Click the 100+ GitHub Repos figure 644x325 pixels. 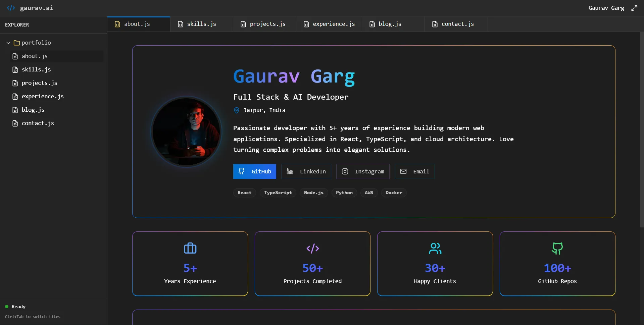pyautogui.click(x=557, y=268)
